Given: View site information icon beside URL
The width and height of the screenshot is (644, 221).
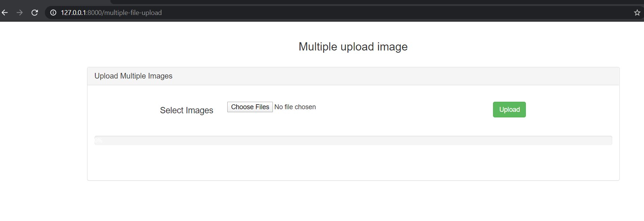Looking at the screenshot, I should 53,13.
